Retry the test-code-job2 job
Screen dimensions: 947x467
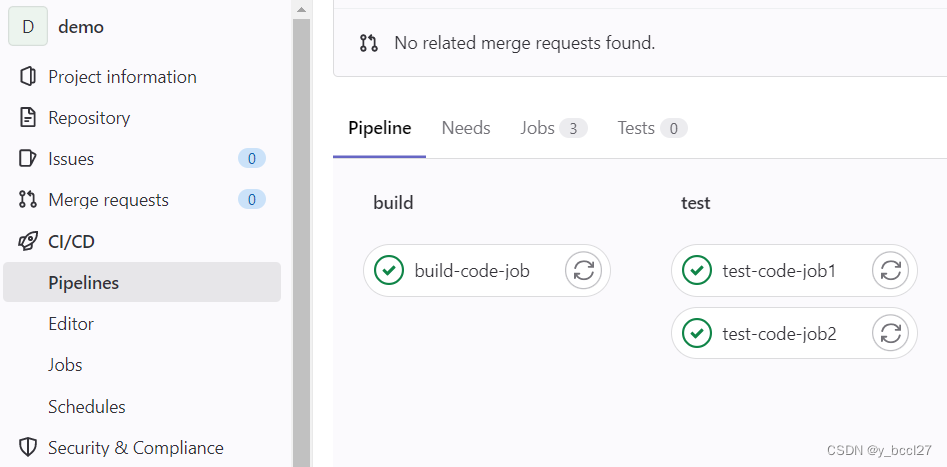(x=892, y=333)
